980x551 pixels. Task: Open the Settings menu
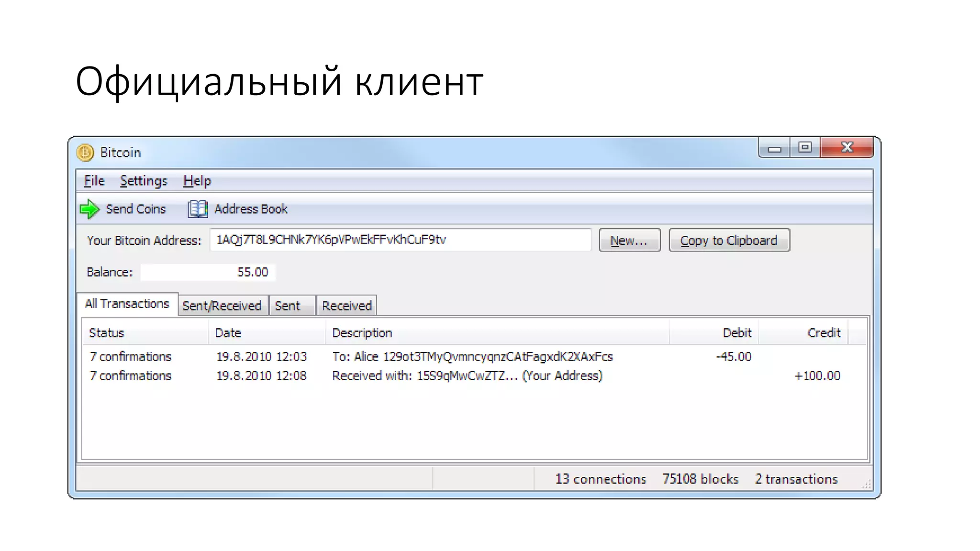144,181
